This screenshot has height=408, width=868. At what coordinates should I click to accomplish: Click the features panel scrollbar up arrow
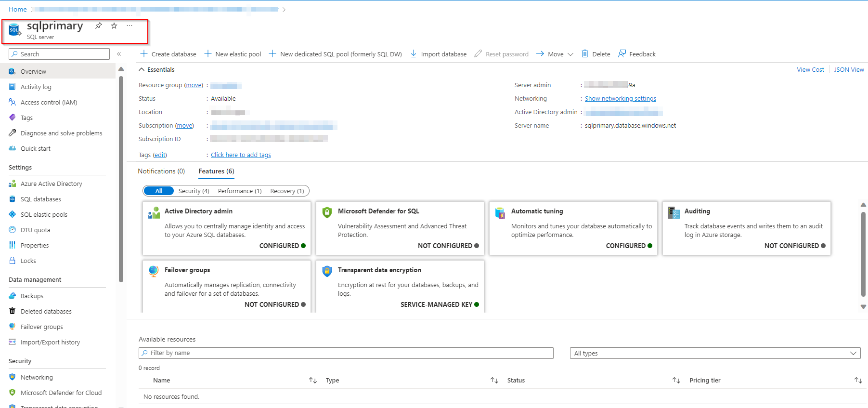(x=863, y=205)
